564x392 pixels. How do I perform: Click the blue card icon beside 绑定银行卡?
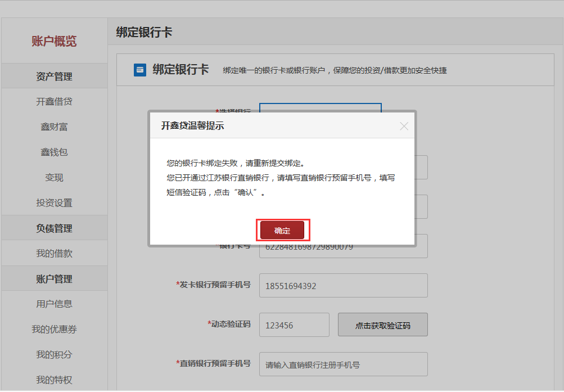pyautogui.click(x=140, y=70)
